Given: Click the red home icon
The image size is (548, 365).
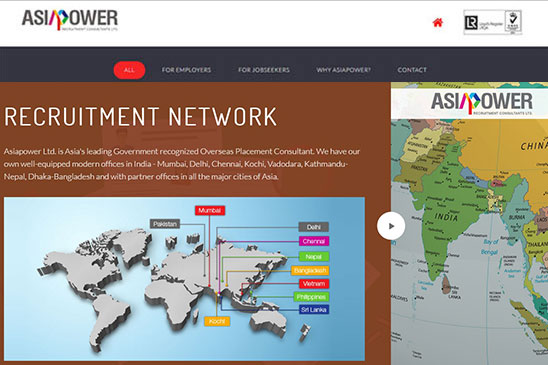Looking at the screenshot, I should pyautogui.click(x=438, y=23).
